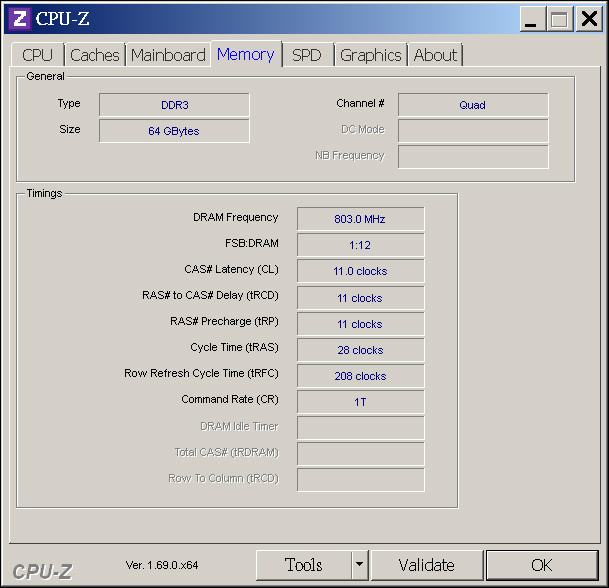Click the disabled maximize button
This screenshot has width=609, height=588.
pyautogui.click(x=560, y=18)
